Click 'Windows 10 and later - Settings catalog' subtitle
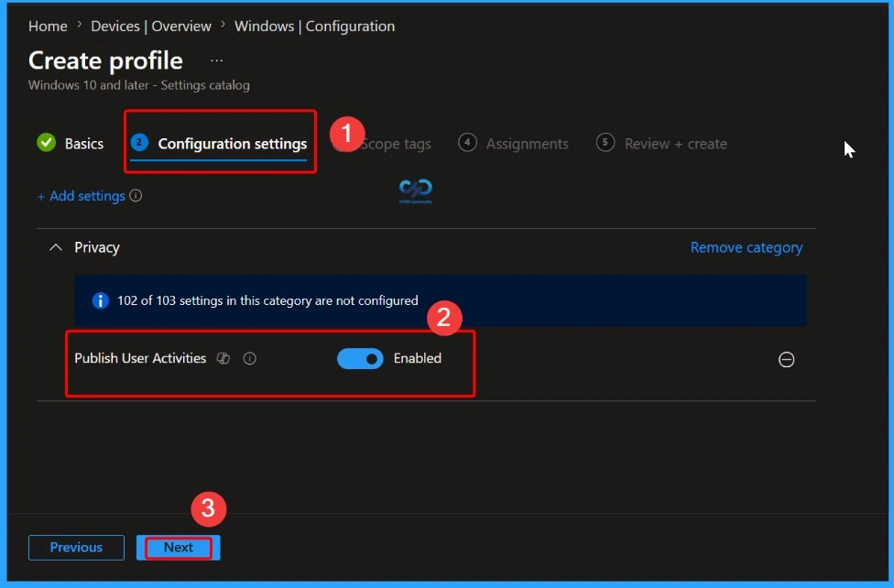Screen dimensions: 894x588 pyautogui.click(x=139, y=85)
